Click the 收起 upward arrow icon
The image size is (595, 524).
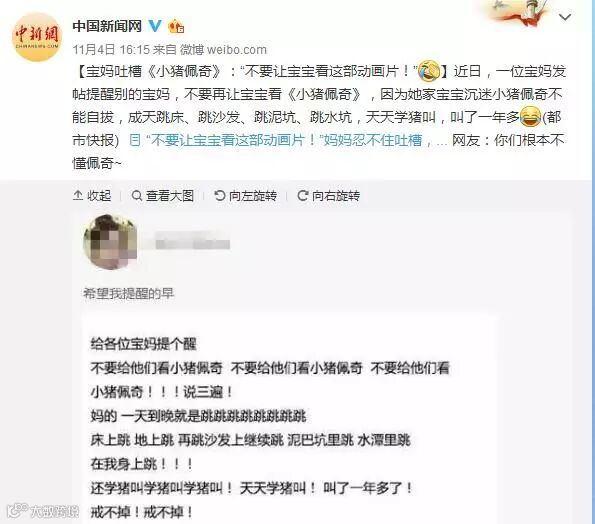point(78,195)
